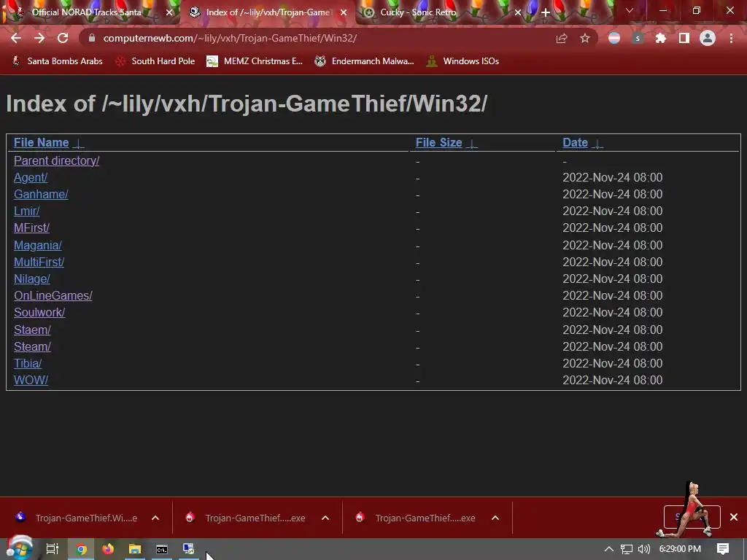Screen dimensions: 747x560
Task: Open the Windows Start menu
Action: point(20,548)
